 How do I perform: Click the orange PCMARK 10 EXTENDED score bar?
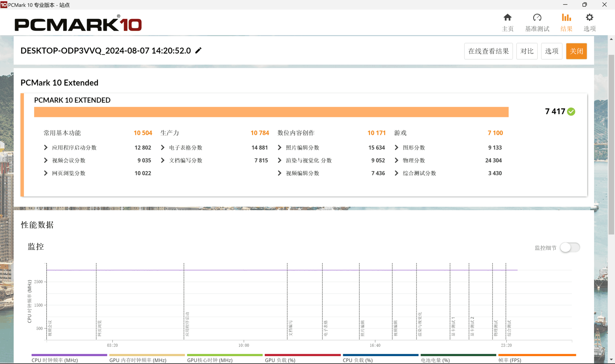pyautogui.click(x=271, y=112)
